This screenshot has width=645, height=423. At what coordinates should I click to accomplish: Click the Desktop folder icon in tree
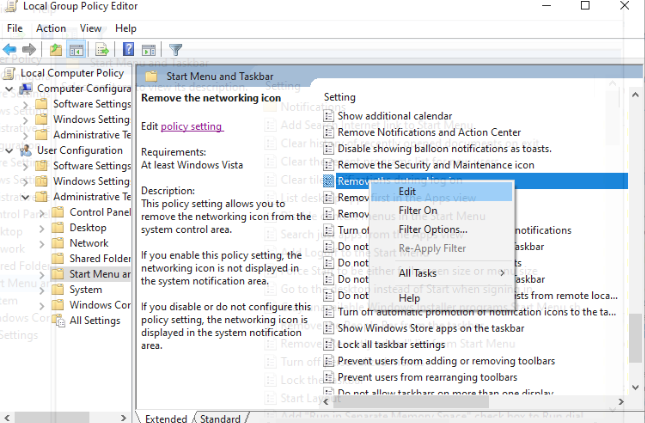pos(58,228)
